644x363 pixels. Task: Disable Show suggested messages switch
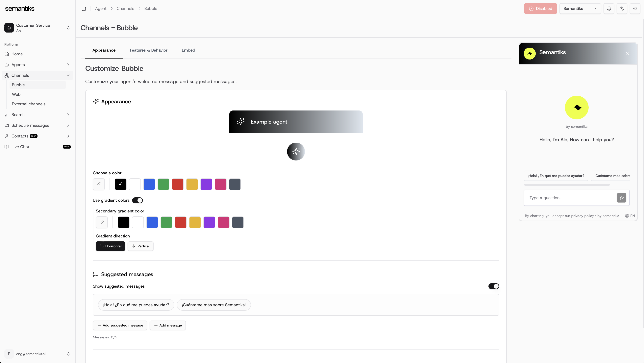pyautogui.click(x=493, y=286)
